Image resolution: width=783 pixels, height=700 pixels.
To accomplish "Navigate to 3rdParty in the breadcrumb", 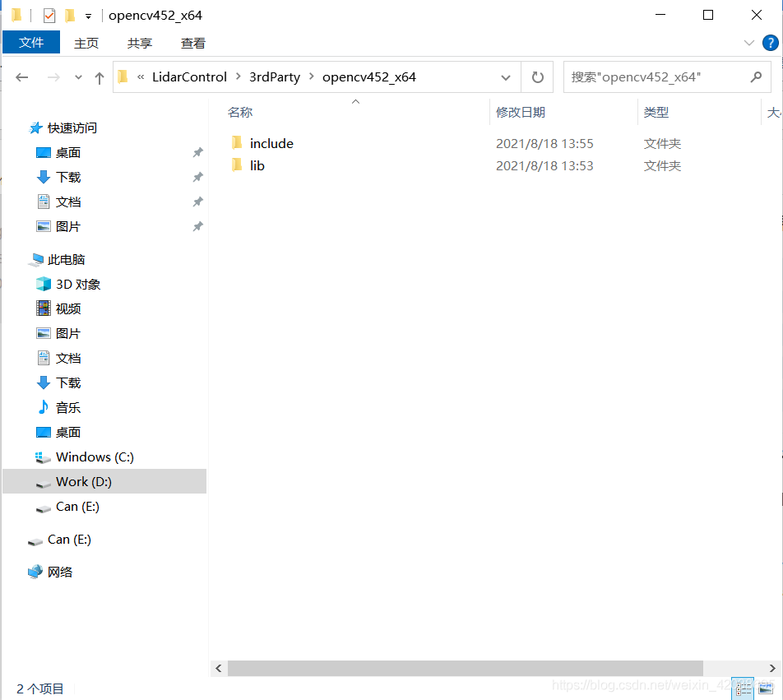I will click(x=275, y=76).
